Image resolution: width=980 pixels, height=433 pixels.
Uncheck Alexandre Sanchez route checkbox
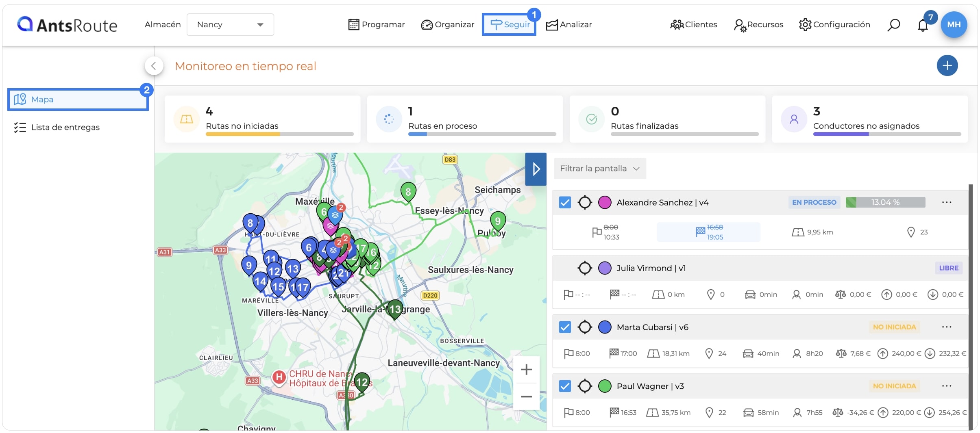tap(565, 202)
